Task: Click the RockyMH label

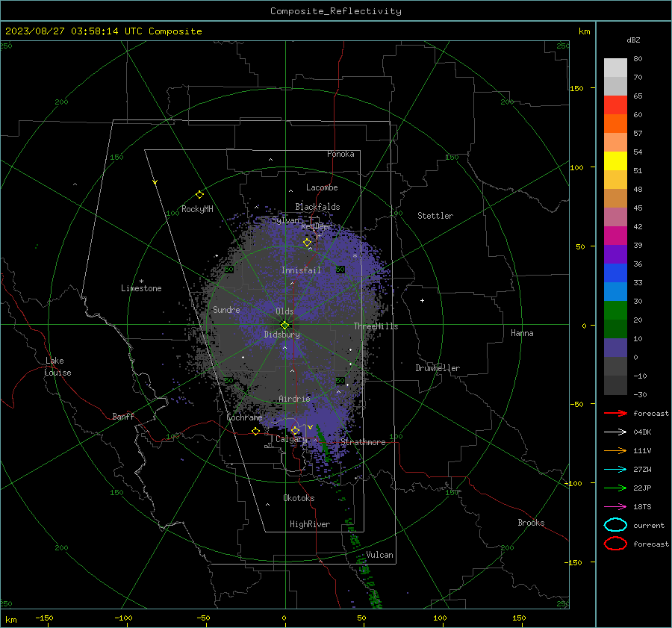Action: point(197,209)
